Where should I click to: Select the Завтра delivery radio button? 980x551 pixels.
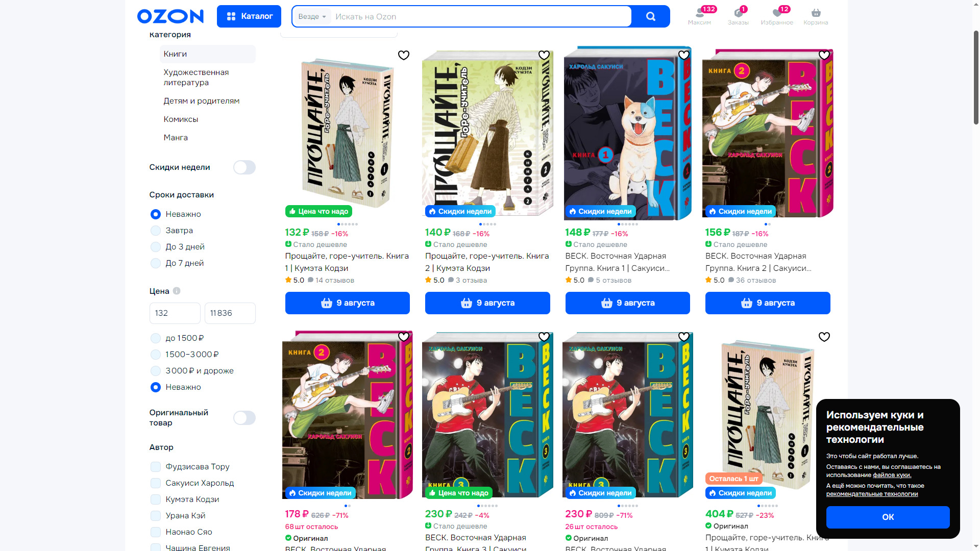click(156, 231)
